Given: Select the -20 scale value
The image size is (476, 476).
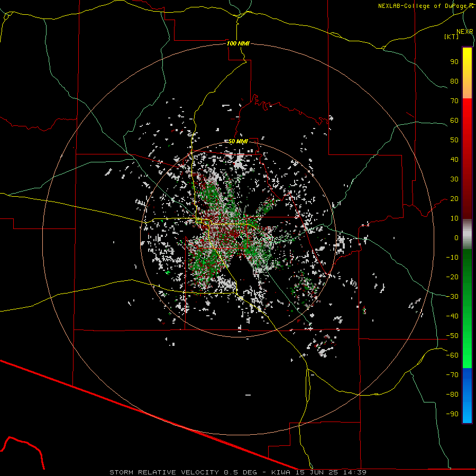Looking at the screenshot, I should click(x=452, y=277).
